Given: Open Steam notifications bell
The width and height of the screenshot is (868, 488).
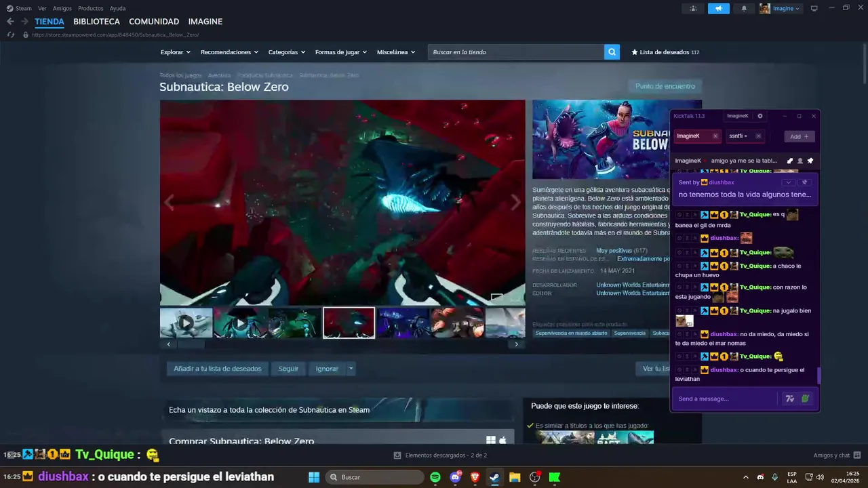Looking at the screenshot, I should tap(744, 8).
